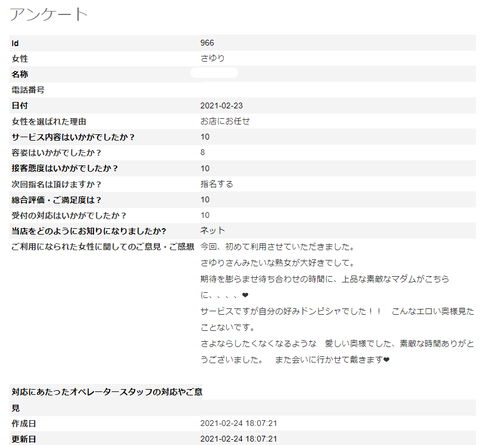Select the 更新日 timestamp 2021-02-24 18:07:21
480x445 pixels.
click(239, 439)
